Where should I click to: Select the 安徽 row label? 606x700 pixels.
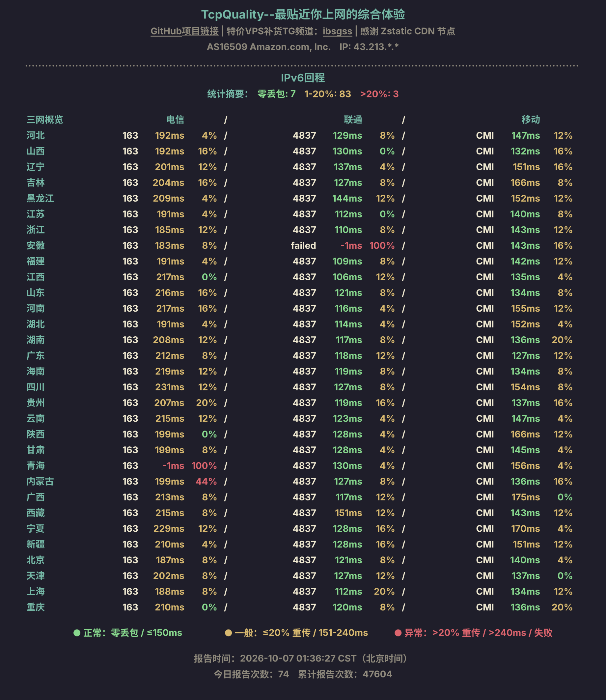click(x=36, y=245)
